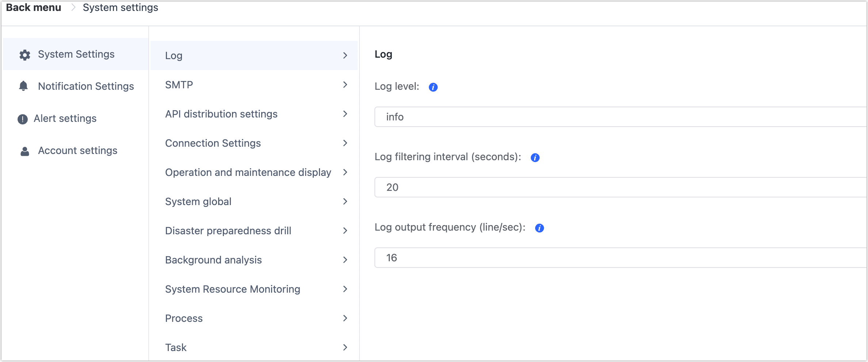Click the Account settings user icon
Image resolution: width=868 pixels, height=362 pixels.
pos(23,150)
